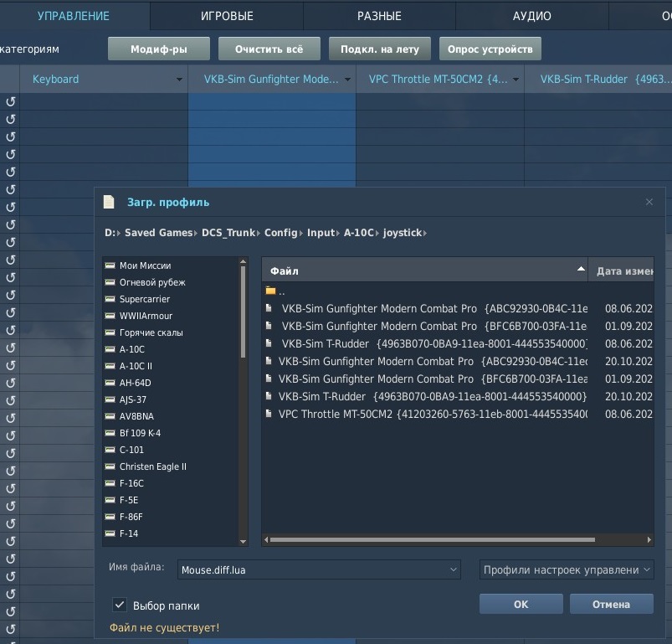Click the A-10C II folder icon in the sidebar

pyautogui.click(x=110, y=366)
